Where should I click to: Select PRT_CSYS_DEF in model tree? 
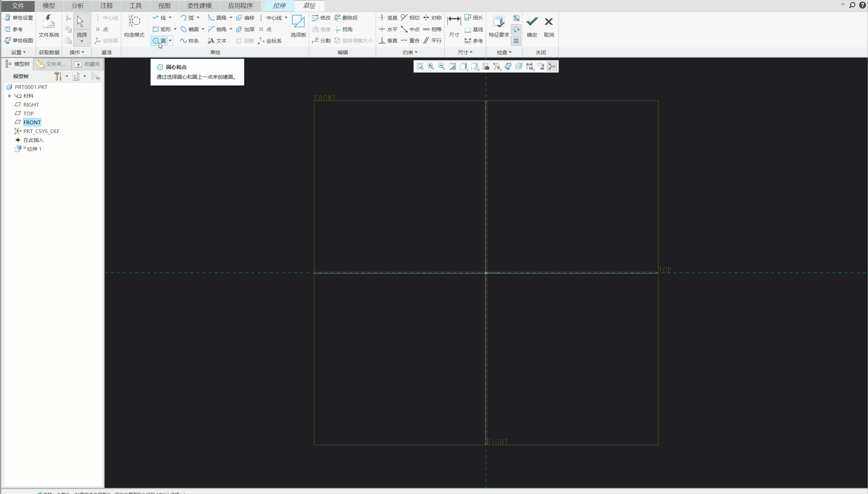tap(41, 131)
